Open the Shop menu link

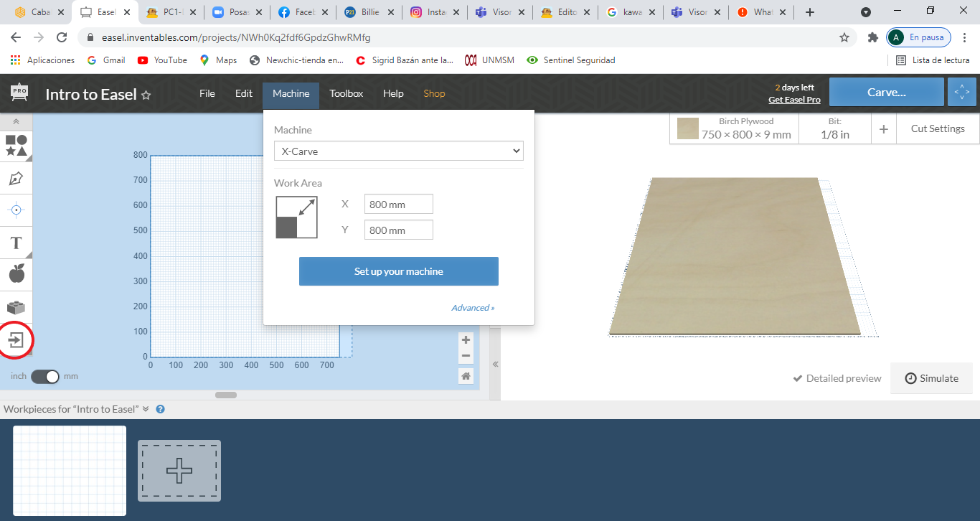434,93
